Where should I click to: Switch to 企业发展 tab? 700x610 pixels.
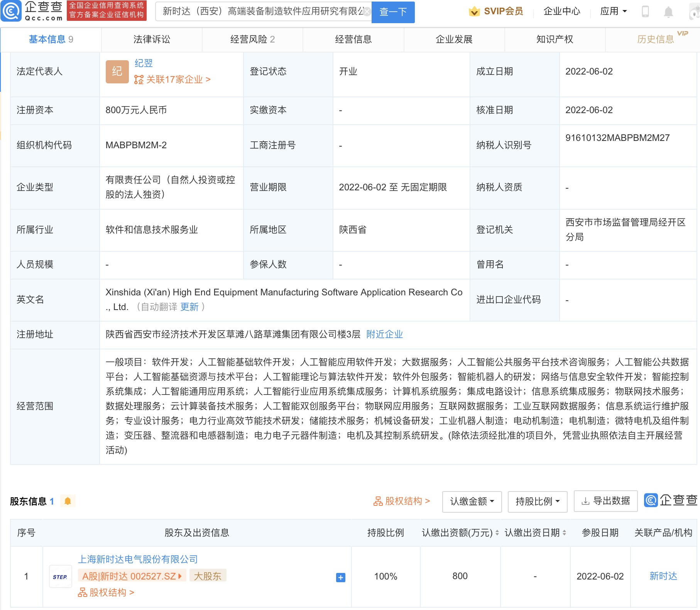point(454,39)
